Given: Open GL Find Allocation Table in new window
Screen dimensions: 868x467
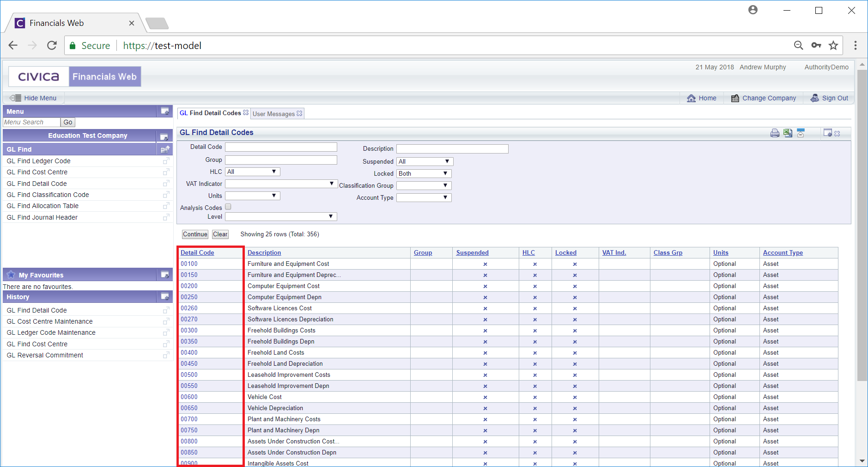Looking at the screenshot, I should click(166, 206).
